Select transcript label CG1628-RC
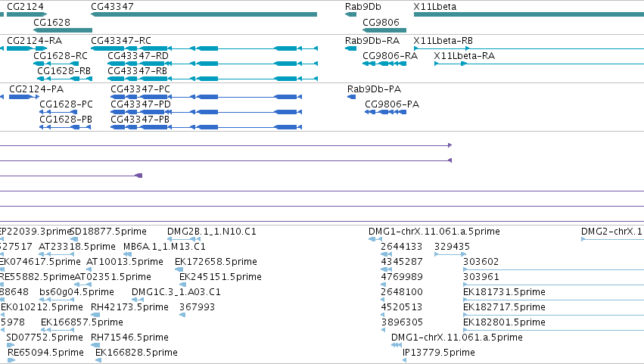 [61, 56]
